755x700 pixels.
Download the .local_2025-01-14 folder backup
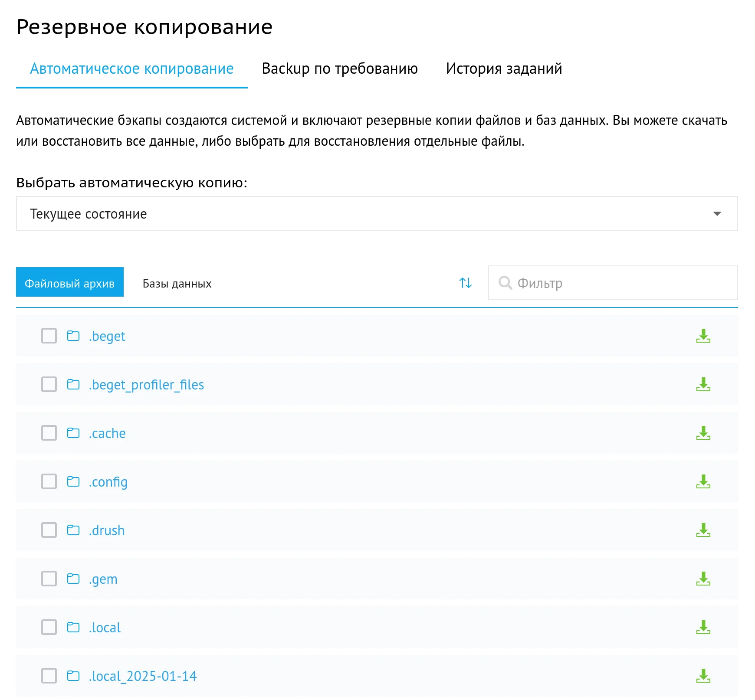[703, 676]
